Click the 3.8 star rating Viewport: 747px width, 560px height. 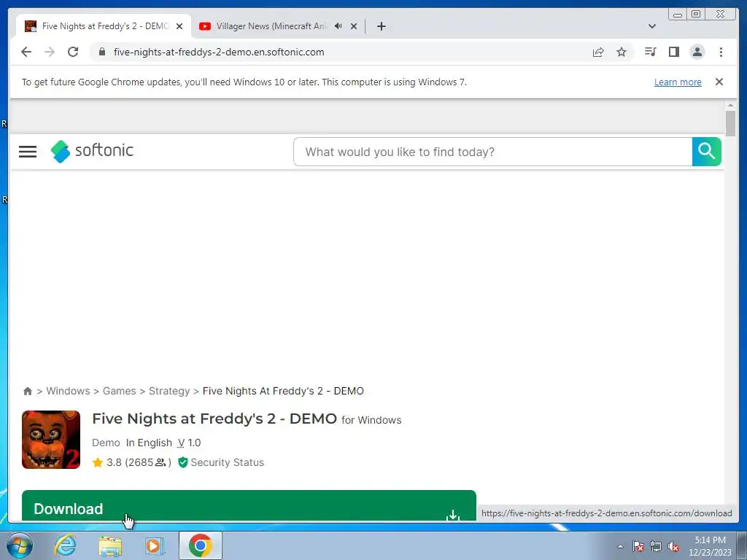107,462
